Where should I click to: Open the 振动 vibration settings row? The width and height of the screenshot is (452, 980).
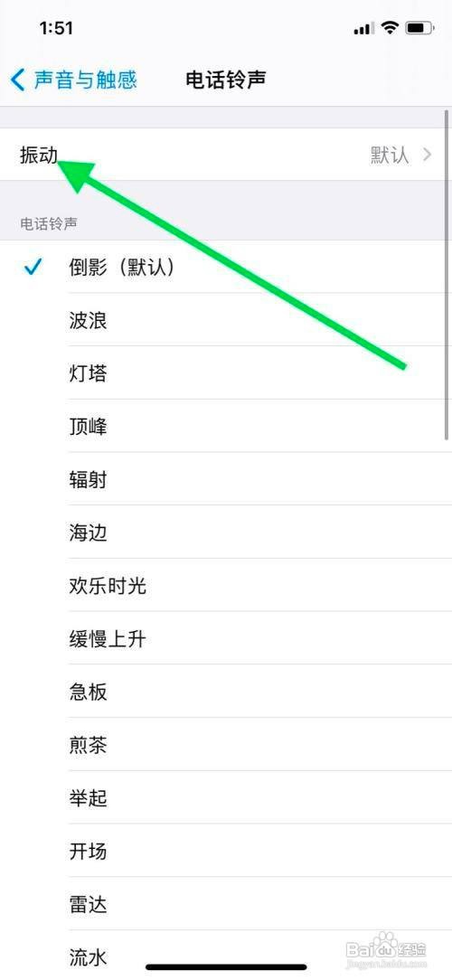click(226, 155)
